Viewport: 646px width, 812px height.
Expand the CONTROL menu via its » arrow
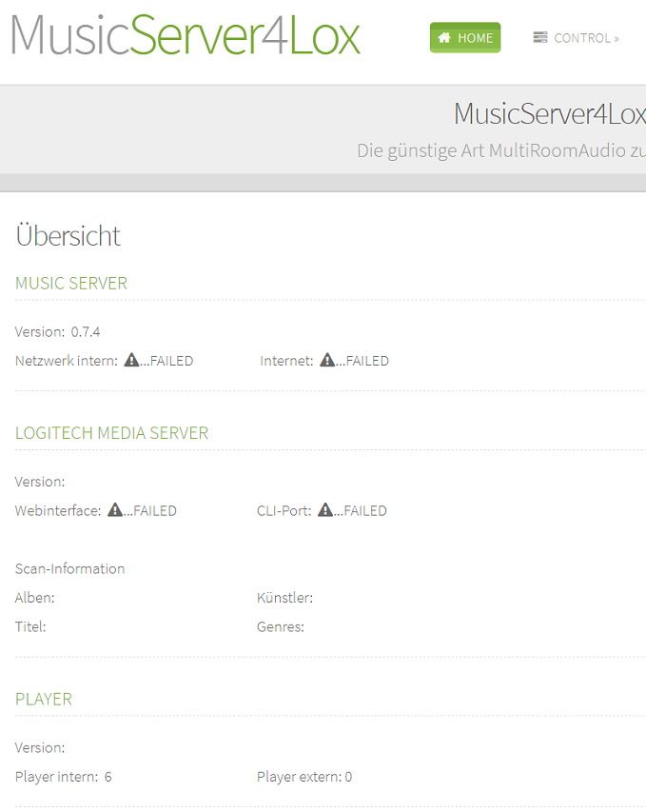pyautogui.click(x=617, y=39)
